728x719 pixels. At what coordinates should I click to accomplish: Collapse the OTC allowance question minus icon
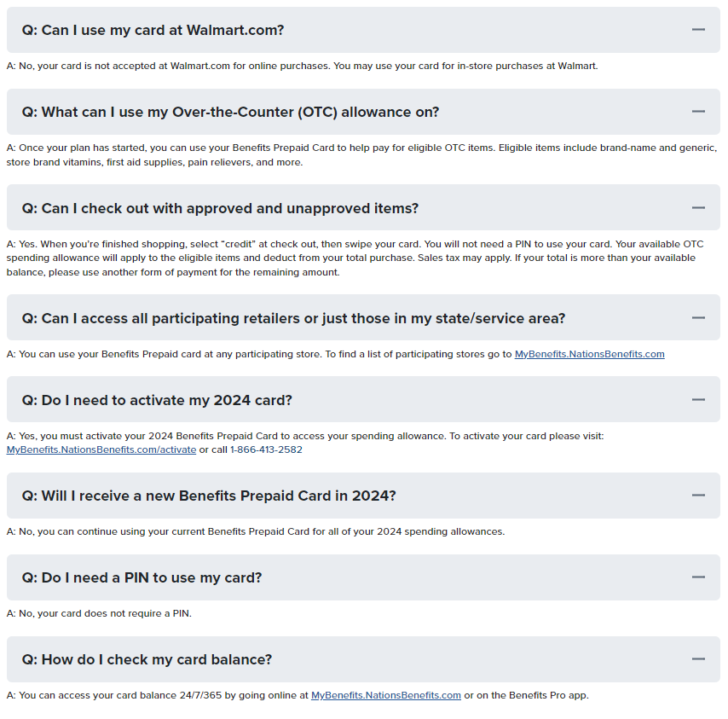click(698, 112)
